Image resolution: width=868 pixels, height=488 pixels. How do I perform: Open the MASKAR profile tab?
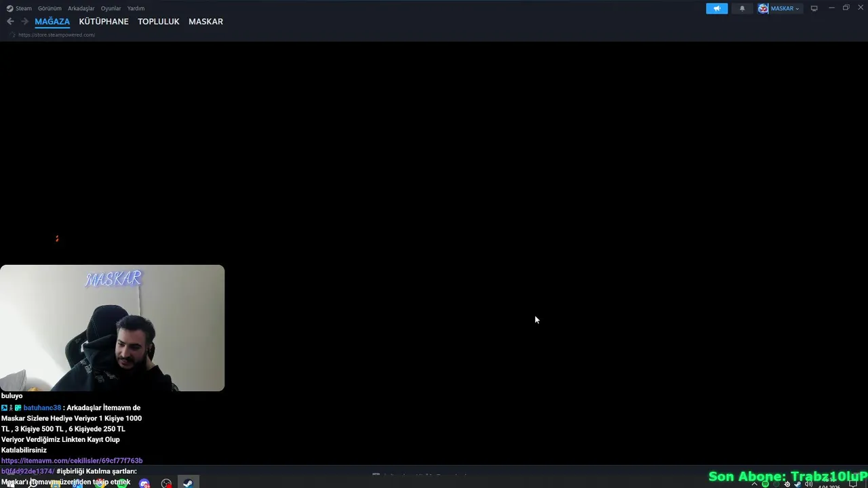[x=205, y=22]
